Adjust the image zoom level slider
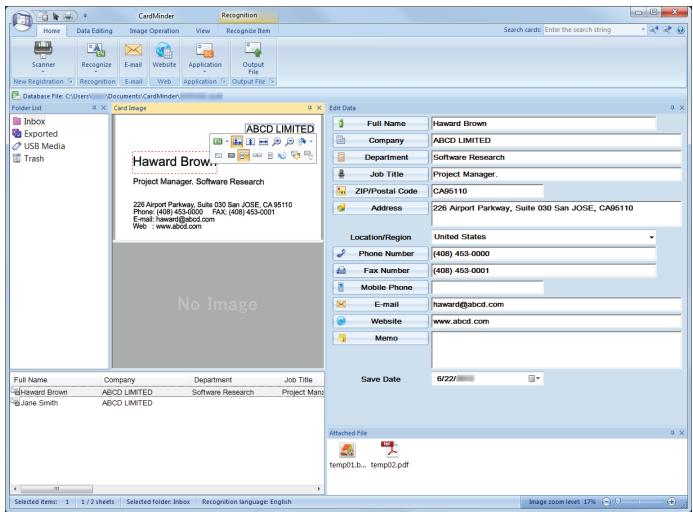This screenshot has height=512, width=693. [618, 501]
